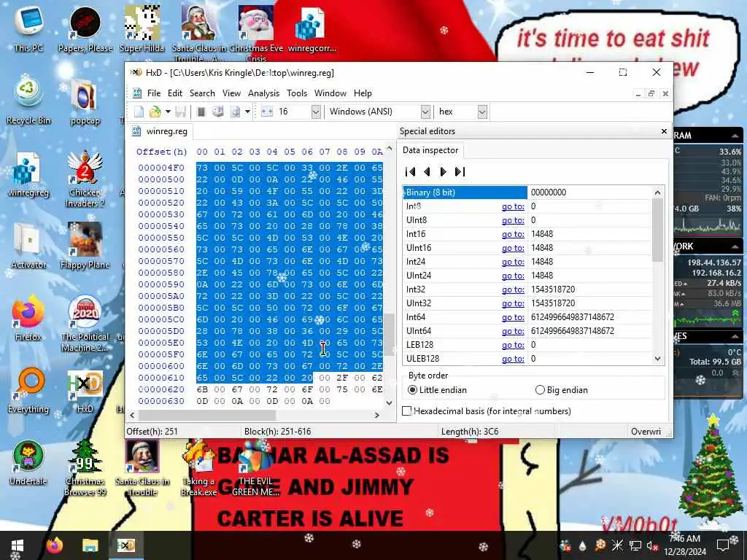Click the Open RAM memory chip toolbar icon
The width and height of the screenshot is (747, 560).
coord(201,112)
